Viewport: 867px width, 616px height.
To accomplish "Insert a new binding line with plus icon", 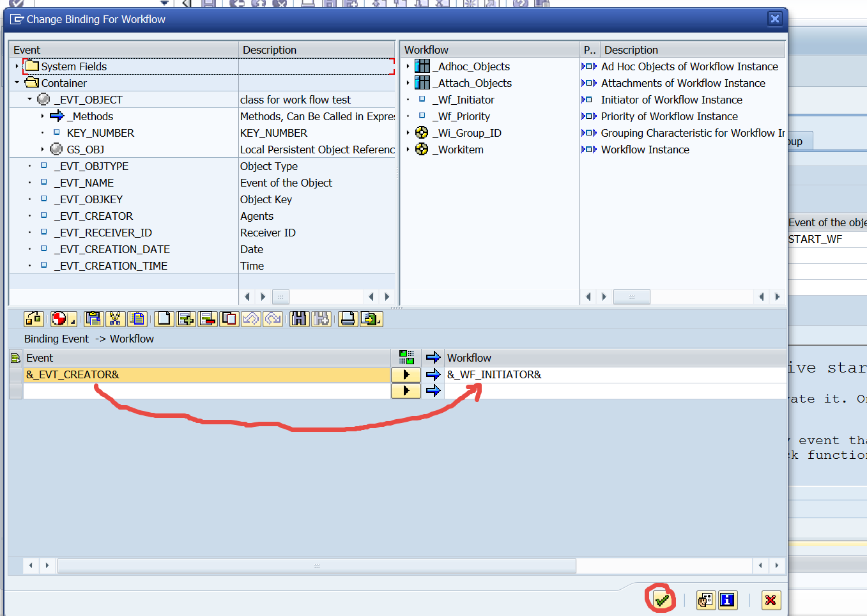I will [185, 319].
